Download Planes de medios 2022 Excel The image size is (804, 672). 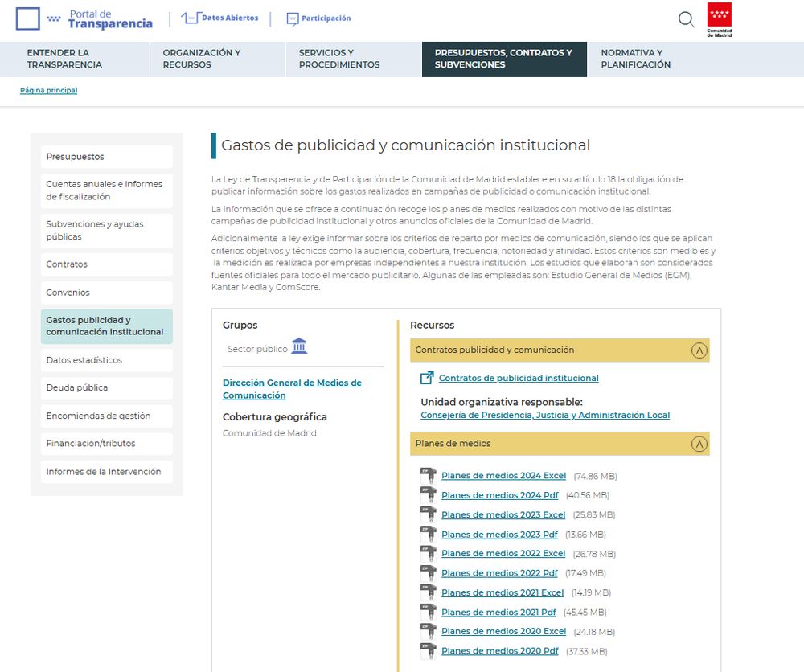pyautogui.click(x=503, y=554)
